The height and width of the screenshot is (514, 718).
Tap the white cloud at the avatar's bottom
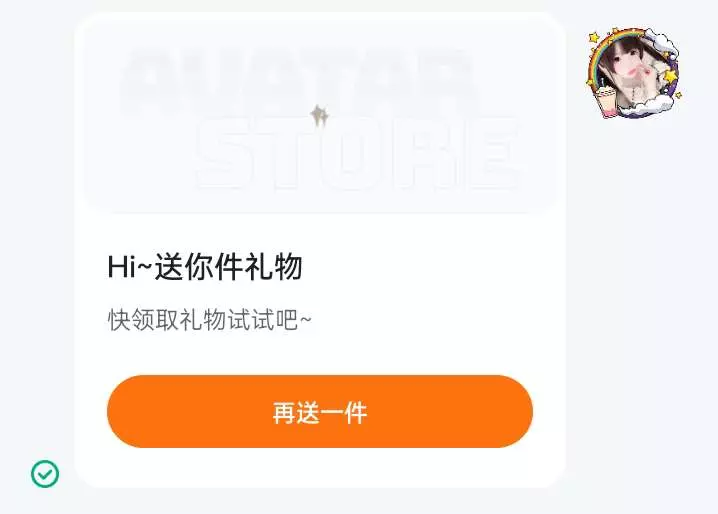pyautogui.click(x=647, y=106)
